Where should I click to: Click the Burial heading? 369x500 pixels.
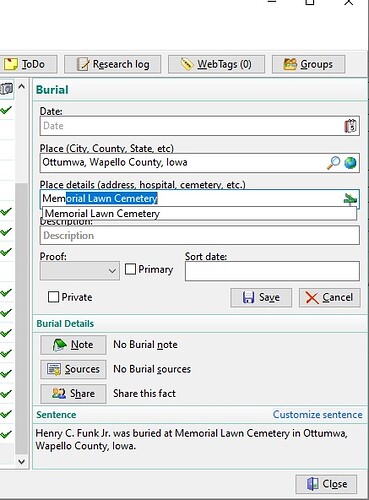tap(52, 90)
